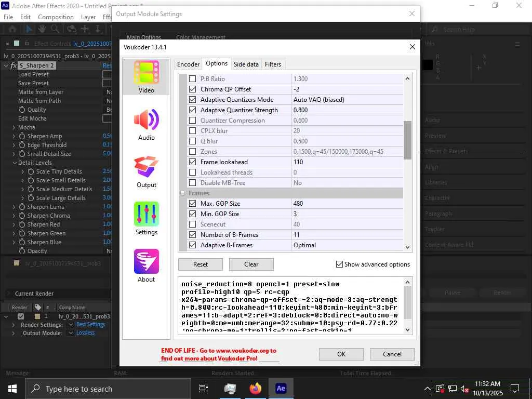Click the muted volume icon in system tray

(x=464, y=389)
